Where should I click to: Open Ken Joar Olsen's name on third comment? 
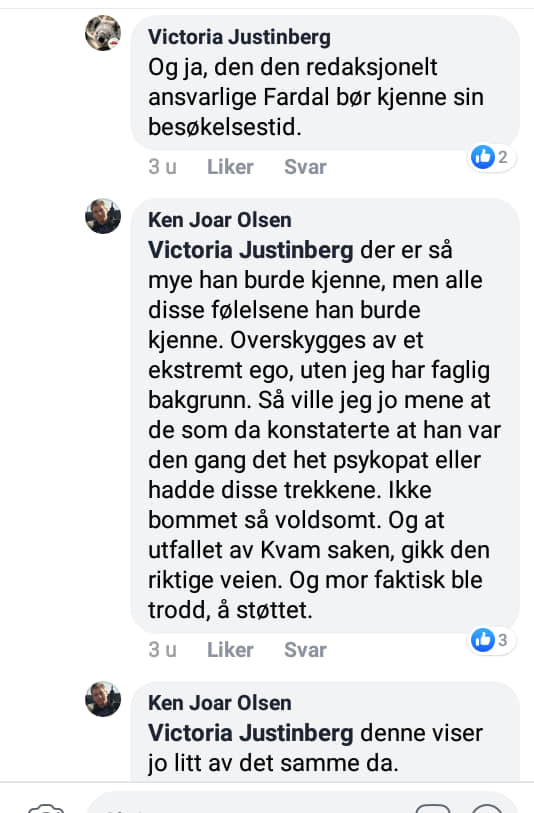220,703
